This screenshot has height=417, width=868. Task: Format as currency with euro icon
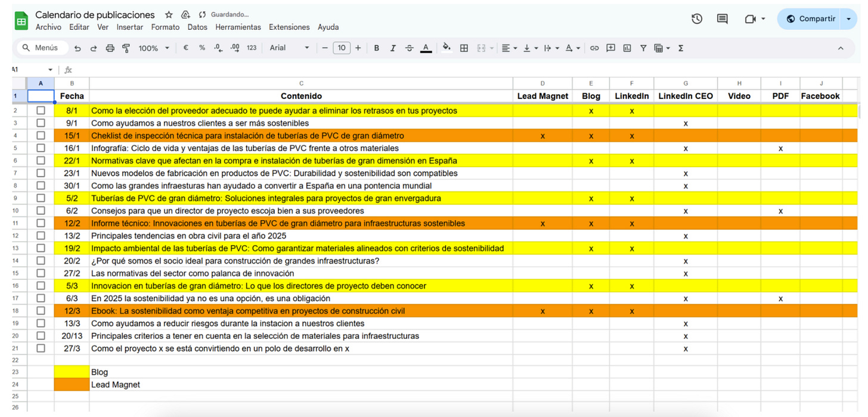(186, 48)
